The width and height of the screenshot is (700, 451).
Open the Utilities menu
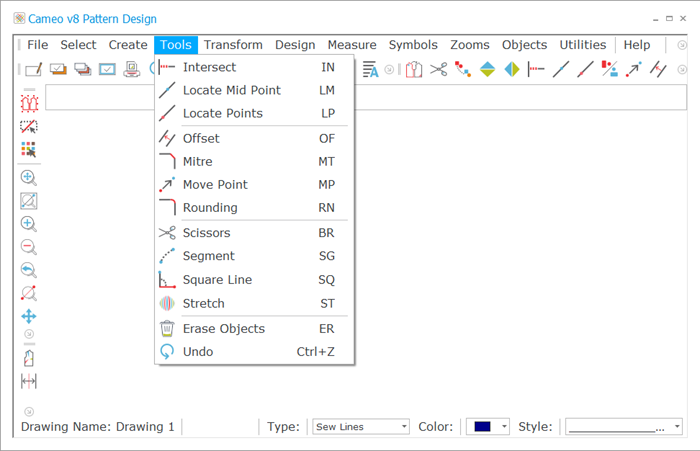pos(583,45)
